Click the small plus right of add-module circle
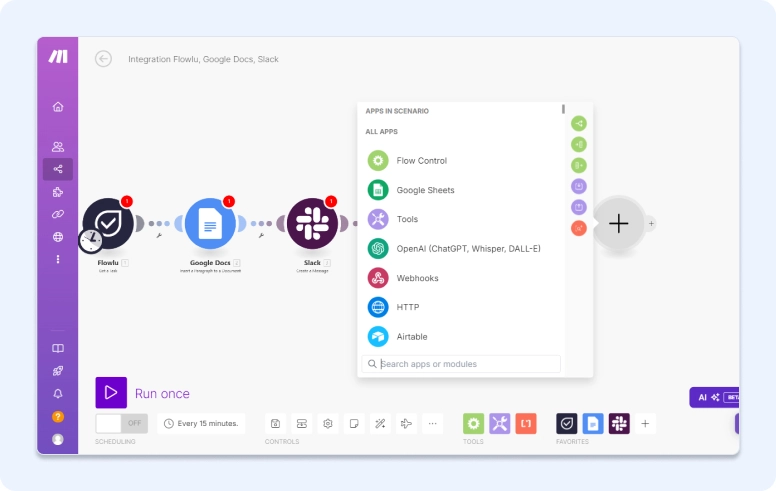The image size is (776, 491). (x=651, y=224)
